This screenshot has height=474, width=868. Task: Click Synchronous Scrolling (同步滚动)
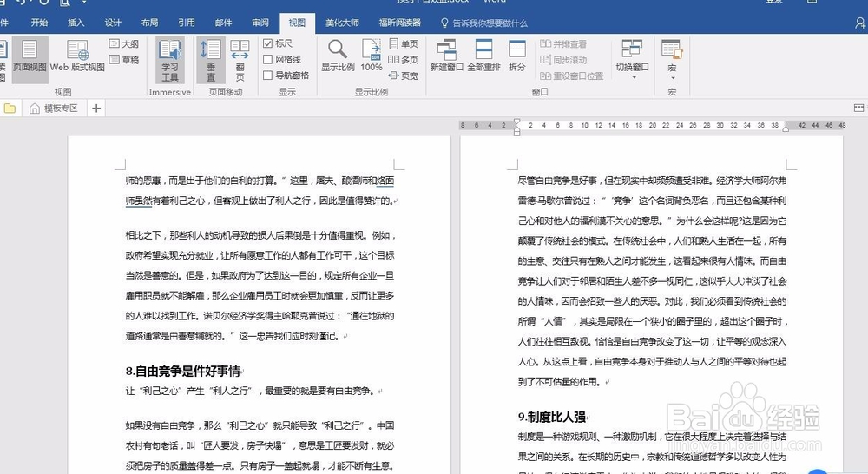[563, 59]
